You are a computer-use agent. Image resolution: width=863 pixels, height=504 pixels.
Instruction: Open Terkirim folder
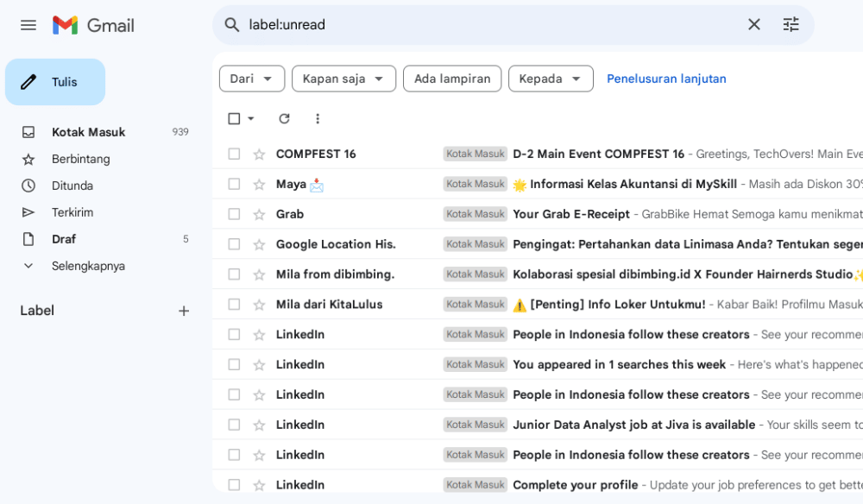coord(72,212)
